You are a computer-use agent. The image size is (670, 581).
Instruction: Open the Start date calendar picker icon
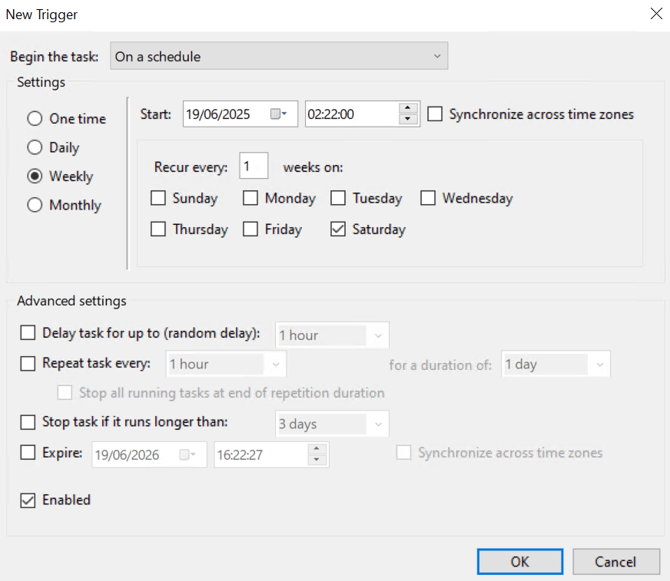click(278, 114)
